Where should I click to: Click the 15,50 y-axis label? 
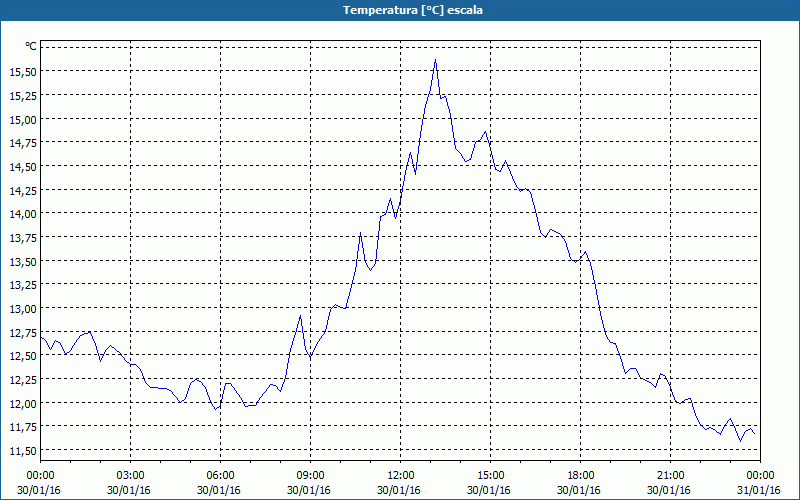point(23,72)
